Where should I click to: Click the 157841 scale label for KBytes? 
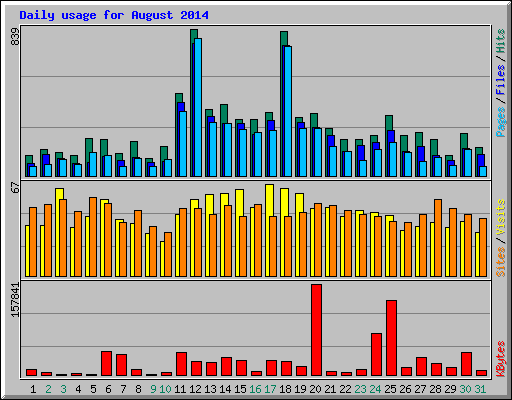[x=15, y=300]
